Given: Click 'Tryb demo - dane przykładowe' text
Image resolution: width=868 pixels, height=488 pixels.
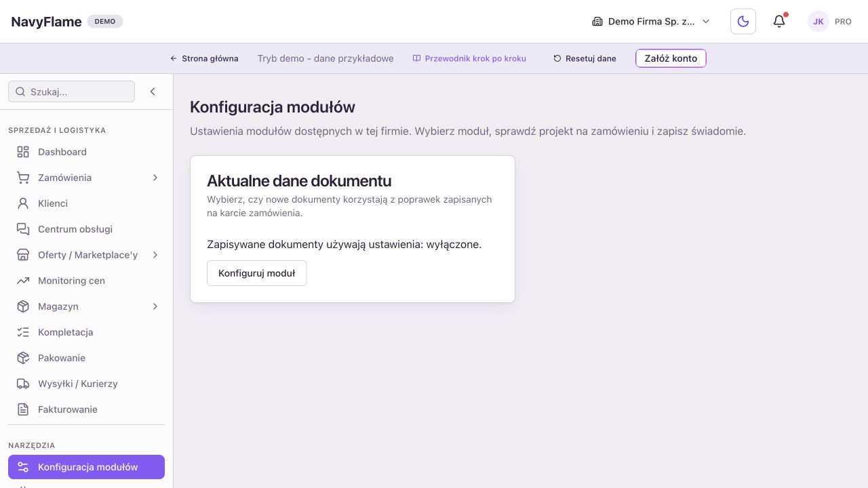Looking at the screenshot, I should tap(325, 58).
